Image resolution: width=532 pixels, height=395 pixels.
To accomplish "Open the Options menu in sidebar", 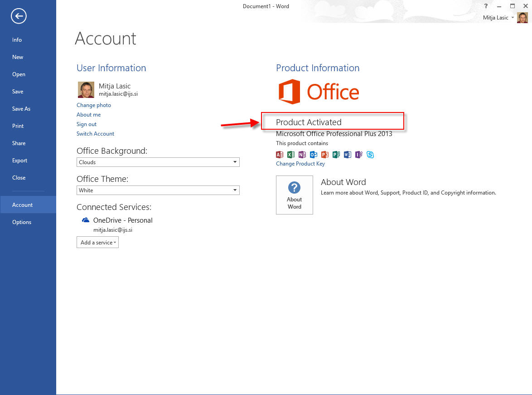I will pos(22,222).
